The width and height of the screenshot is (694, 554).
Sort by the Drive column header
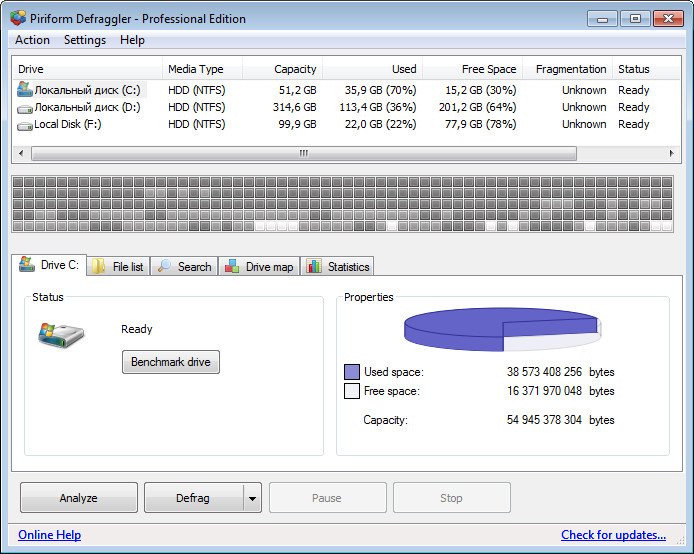(x=87, y=69)
